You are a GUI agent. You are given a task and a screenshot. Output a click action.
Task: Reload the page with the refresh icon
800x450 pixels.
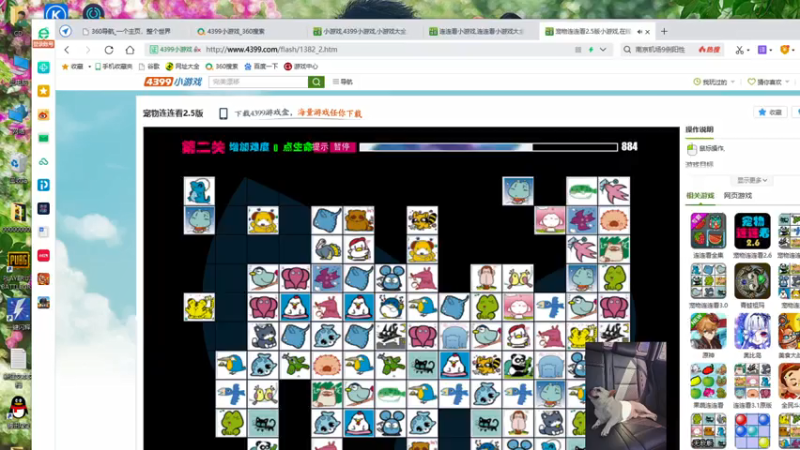(x=109, y=49)
